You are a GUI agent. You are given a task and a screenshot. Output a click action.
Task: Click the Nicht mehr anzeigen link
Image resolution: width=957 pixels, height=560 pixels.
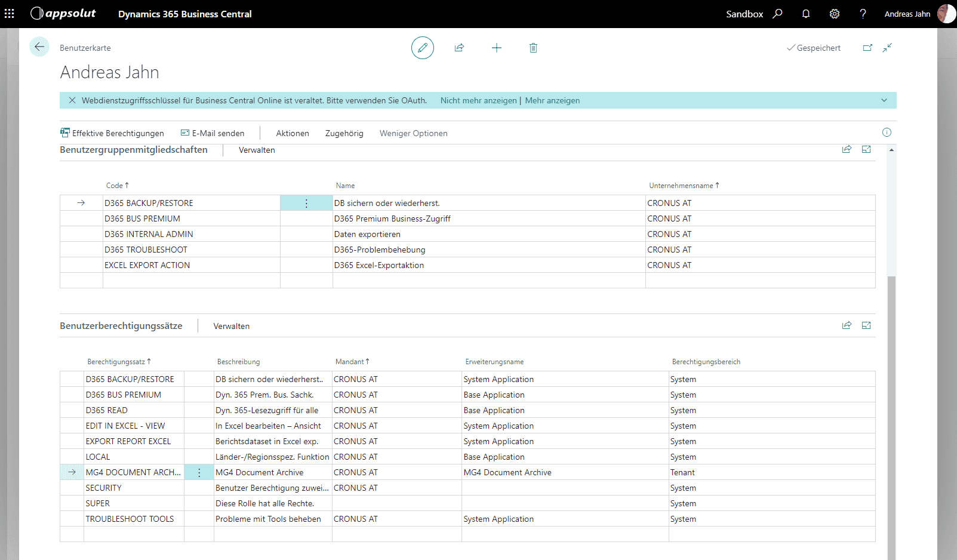tap(478, 100)
